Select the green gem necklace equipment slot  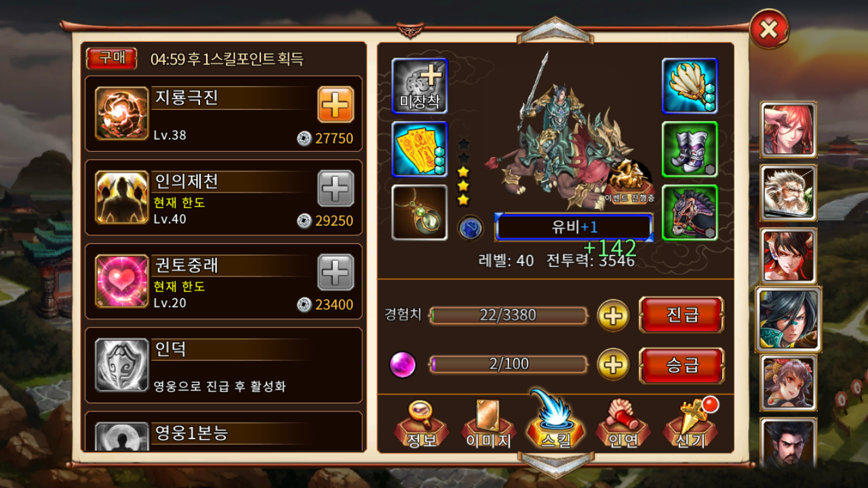(419, 212)
